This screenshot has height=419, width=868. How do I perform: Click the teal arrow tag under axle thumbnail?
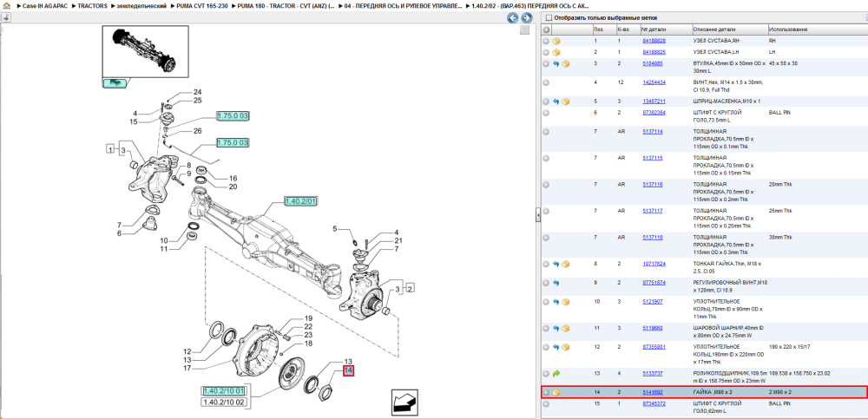(x=115, y=83)
